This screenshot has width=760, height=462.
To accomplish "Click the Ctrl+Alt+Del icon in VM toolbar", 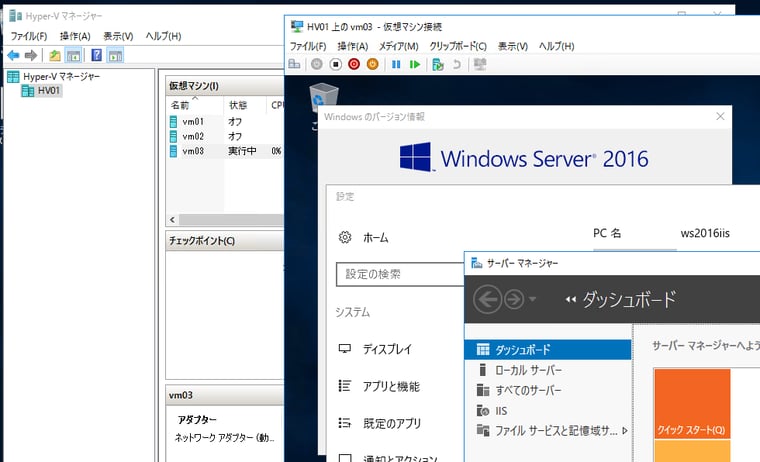I will tap(294, 64).
